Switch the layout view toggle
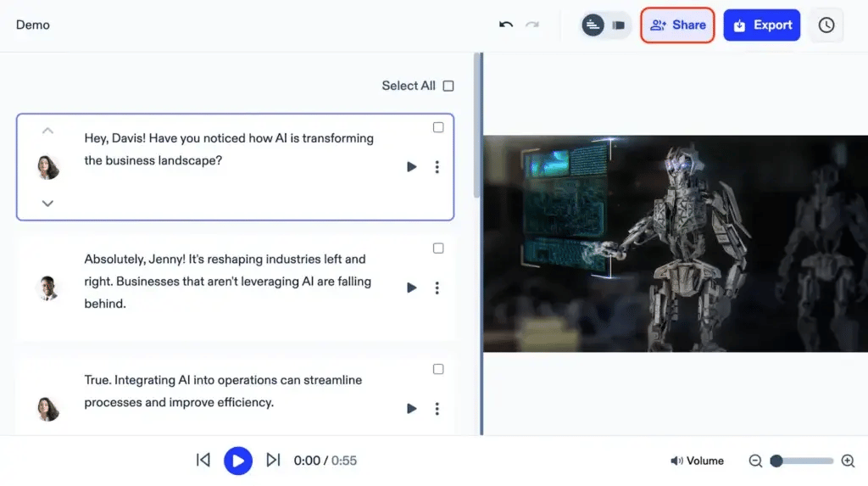 coord(618,25)
